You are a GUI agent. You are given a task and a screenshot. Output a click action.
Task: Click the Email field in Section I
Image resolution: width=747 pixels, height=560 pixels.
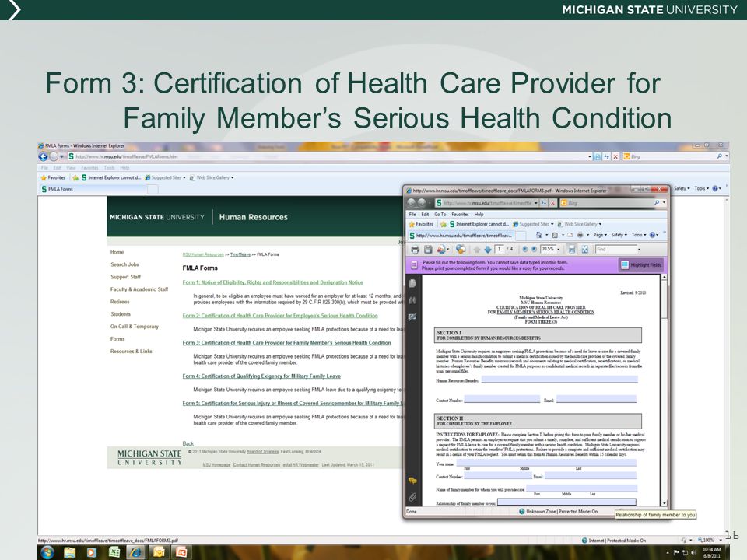(x=597, y=399)
